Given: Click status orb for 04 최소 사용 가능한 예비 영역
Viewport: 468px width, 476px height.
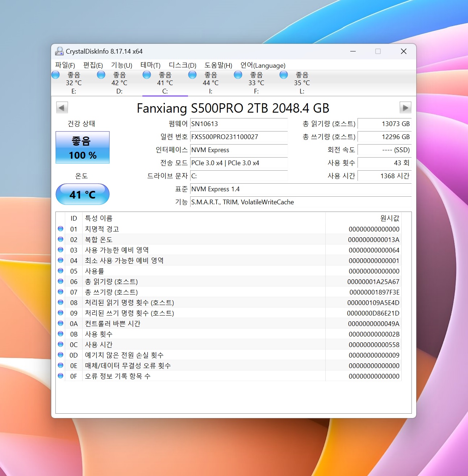Looking at the screenshot, I should coord(60,260).
